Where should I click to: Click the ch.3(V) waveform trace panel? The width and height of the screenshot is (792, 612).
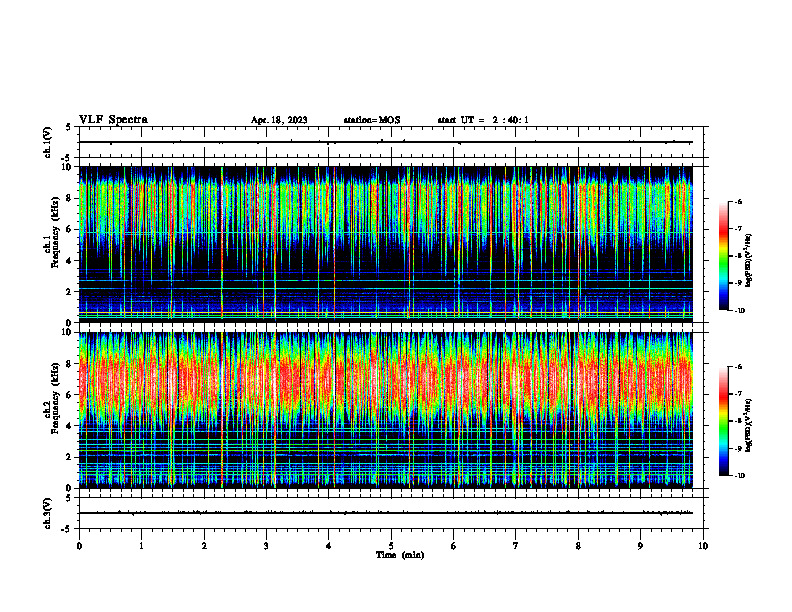393,513
